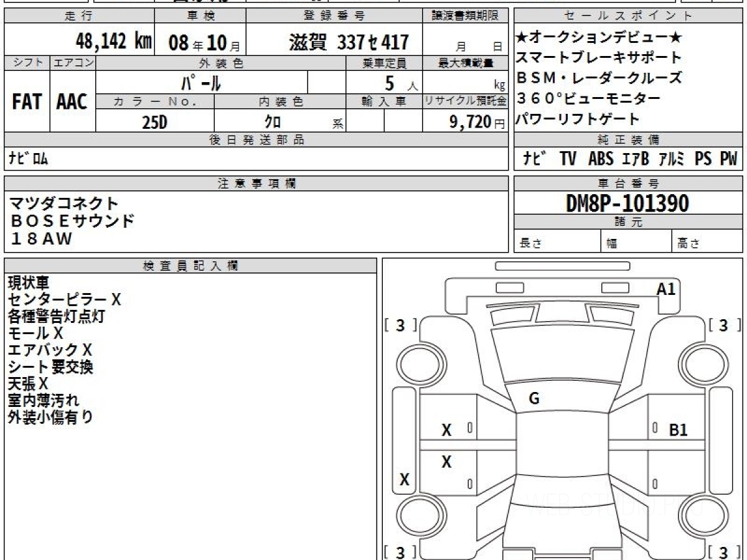Click the シート要交換 note
The image size is (747, 560).
[51, 367]
